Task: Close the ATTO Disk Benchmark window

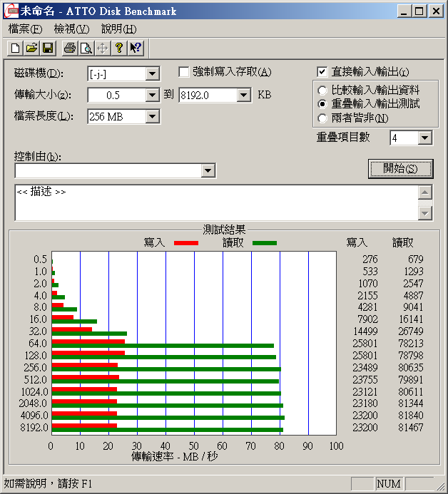Action: (437, 11)
